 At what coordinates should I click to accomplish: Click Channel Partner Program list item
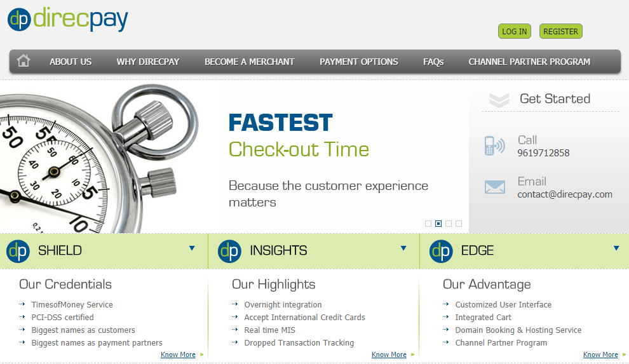coord(501,343)
